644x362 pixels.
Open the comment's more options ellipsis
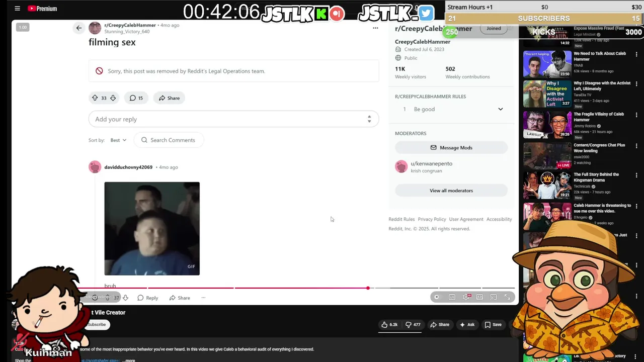coord(203,298)
